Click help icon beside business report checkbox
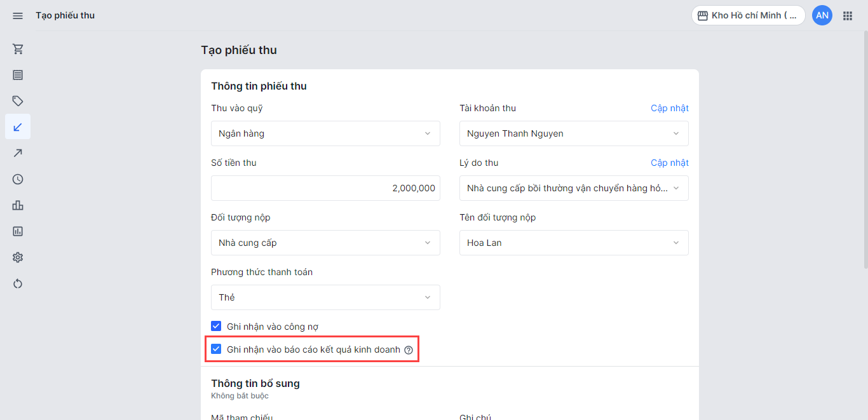Viewport: 868px width, 420px height. coord(409,350)
